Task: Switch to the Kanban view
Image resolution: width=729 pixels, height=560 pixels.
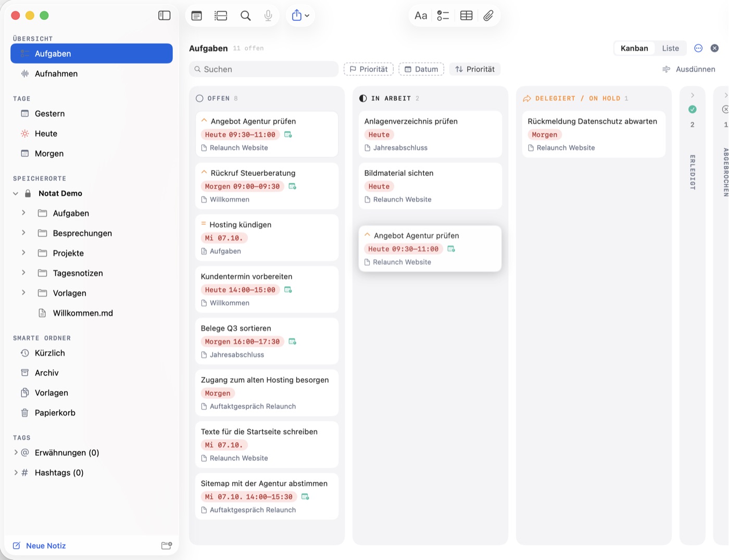Action: (634, 48)
